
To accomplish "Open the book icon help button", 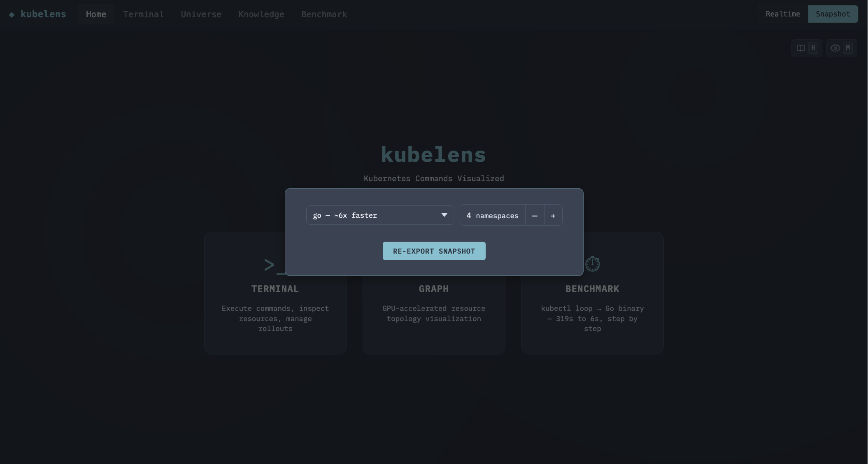I will [x=806, y=48].
